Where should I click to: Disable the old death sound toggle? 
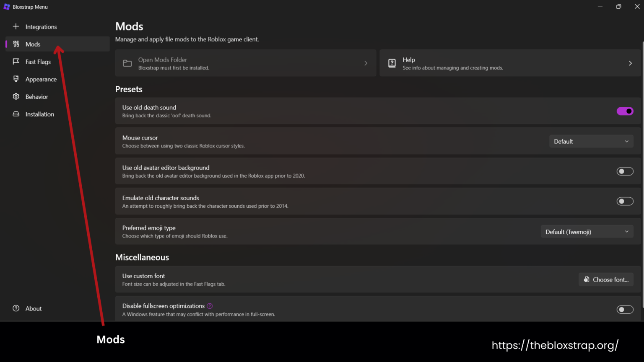pos(625,111)
